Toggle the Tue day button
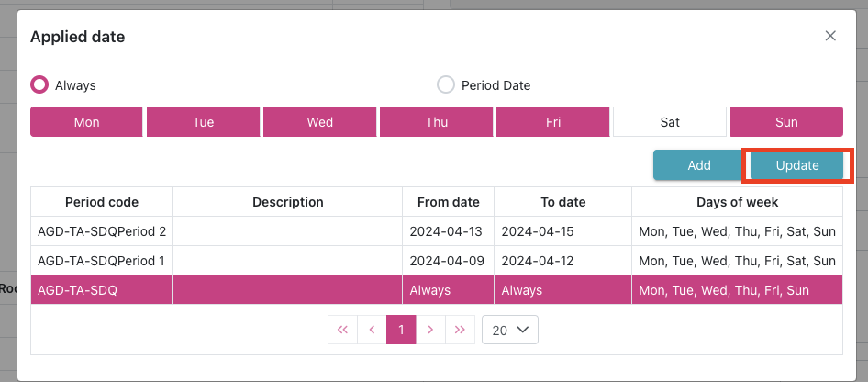868x382 pixels. 203,122
